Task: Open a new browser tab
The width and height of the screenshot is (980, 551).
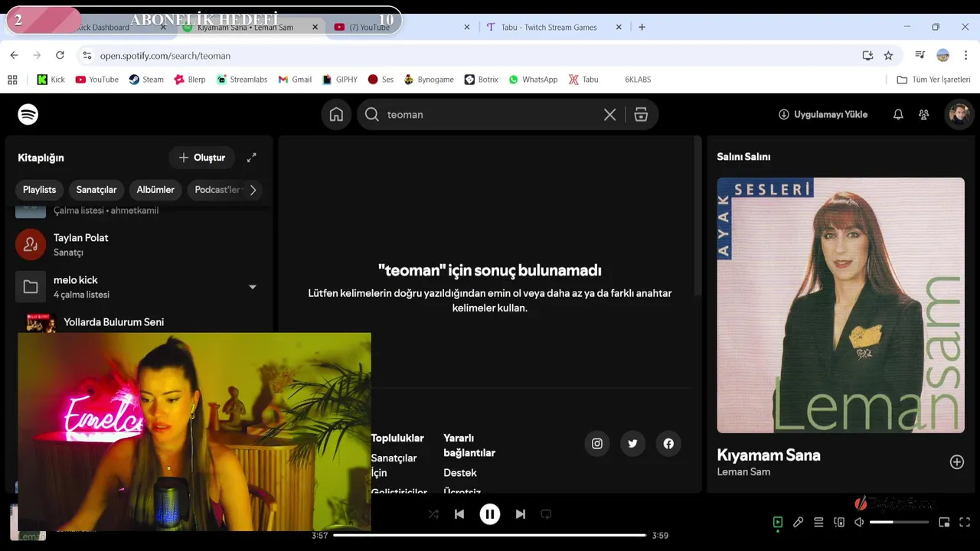Action: click(642, 27)
